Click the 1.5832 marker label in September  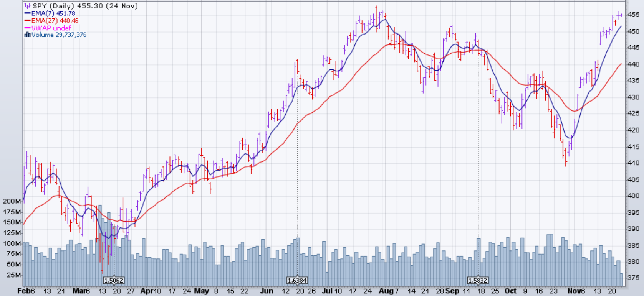click(478, 281)
